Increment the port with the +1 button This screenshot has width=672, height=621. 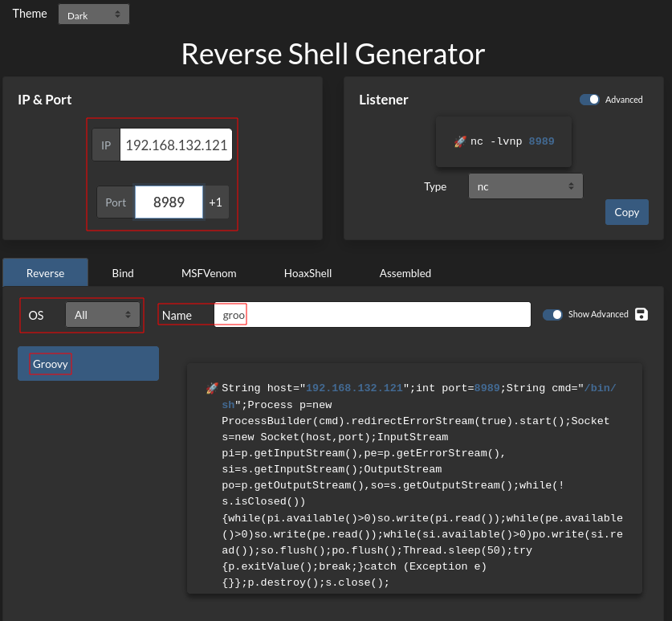click(216, 202)
